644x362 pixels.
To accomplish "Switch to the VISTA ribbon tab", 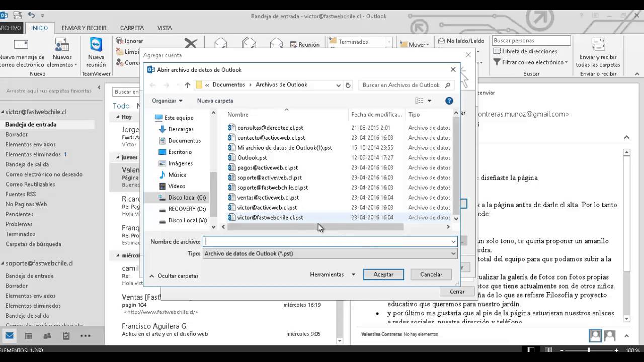I will point(165,28).
